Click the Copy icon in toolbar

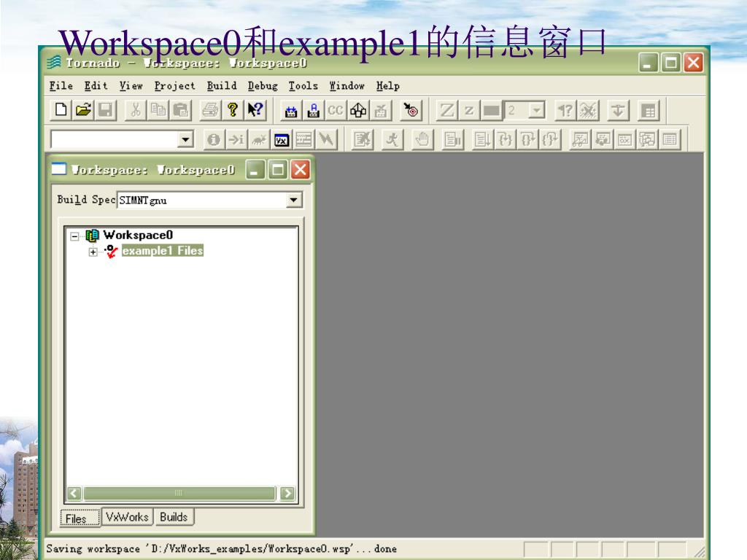pyautogui.click(x=158, y=111)
